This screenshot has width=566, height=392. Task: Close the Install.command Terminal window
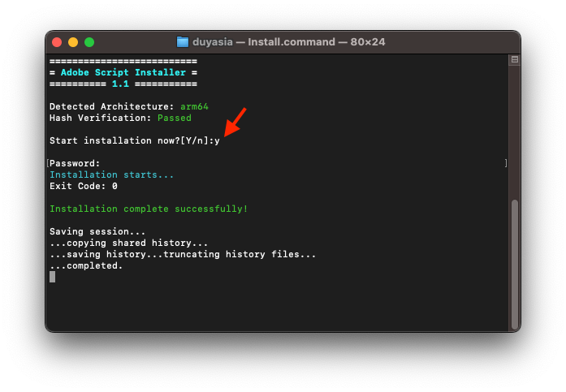pos(57,42)
